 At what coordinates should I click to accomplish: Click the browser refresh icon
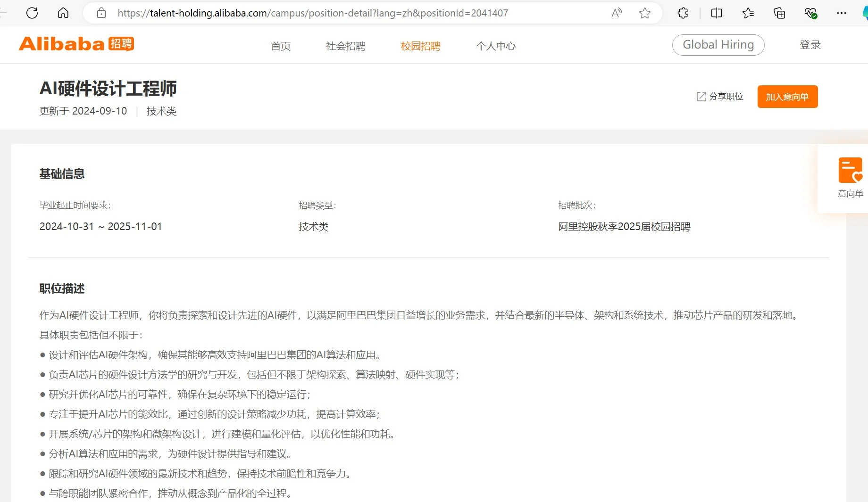coord(32,13)
